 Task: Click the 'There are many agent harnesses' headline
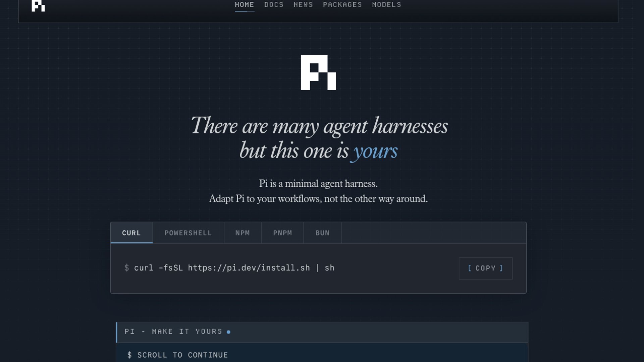pos(319,126)
